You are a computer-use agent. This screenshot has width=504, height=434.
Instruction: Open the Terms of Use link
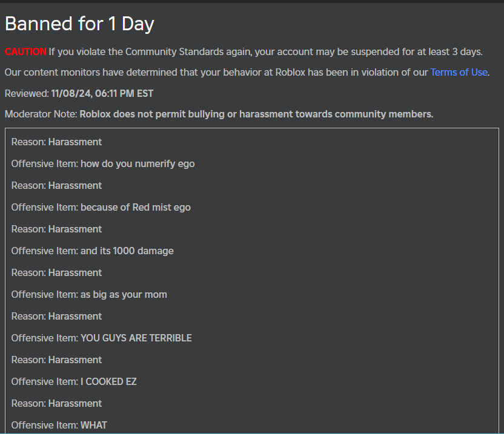pyautogui.click(x=459, y=72)
